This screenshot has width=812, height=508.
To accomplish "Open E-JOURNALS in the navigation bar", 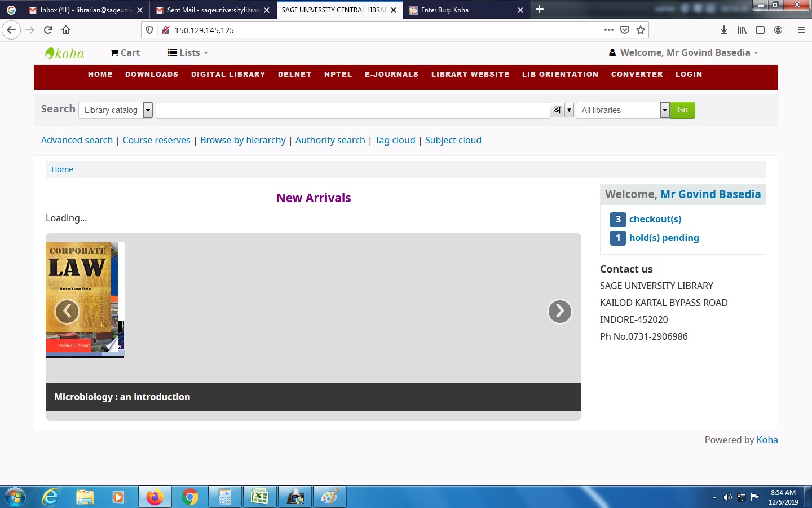I will pos(391,75).
